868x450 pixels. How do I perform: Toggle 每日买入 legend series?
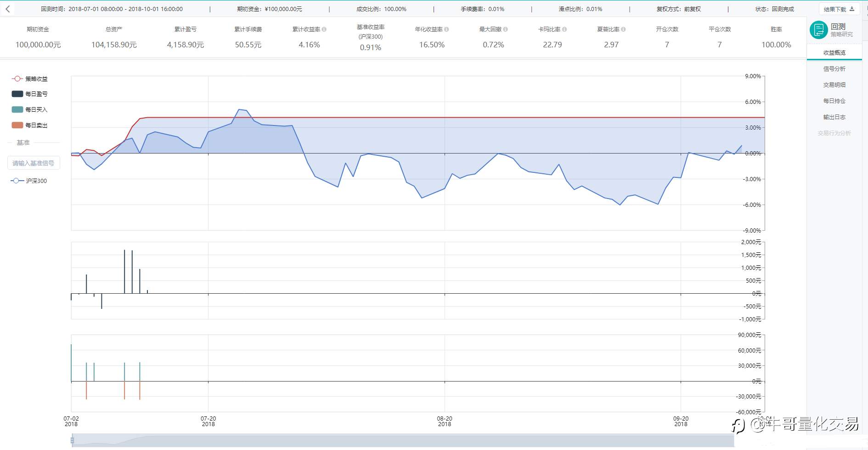pyautogui.click(x=29, y=109)
